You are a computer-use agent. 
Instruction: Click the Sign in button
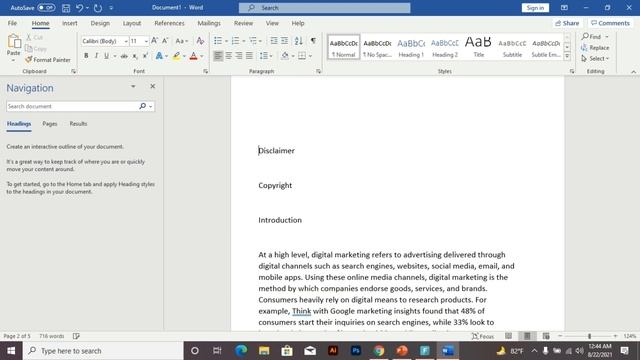tap(535, 8)
